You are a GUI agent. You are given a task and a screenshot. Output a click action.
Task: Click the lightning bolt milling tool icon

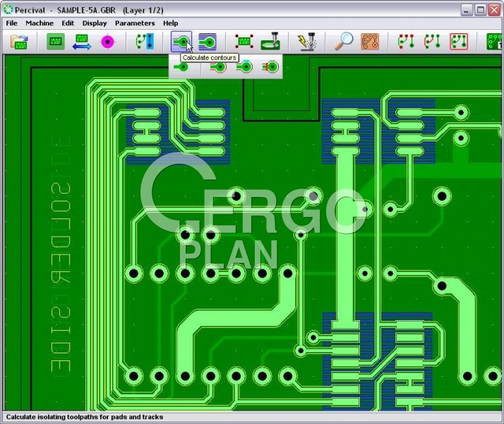pos(306,41)
